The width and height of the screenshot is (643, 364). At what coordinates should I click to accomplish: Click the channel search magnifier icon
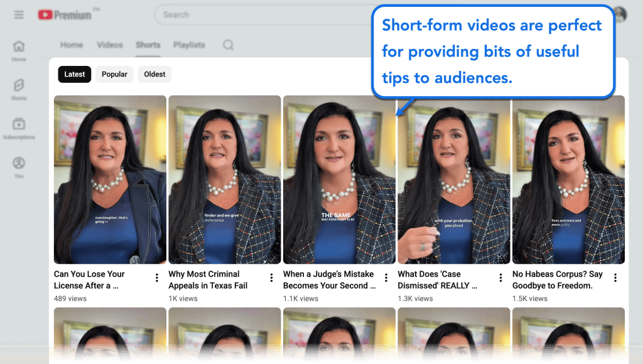(x=229, y=45)
